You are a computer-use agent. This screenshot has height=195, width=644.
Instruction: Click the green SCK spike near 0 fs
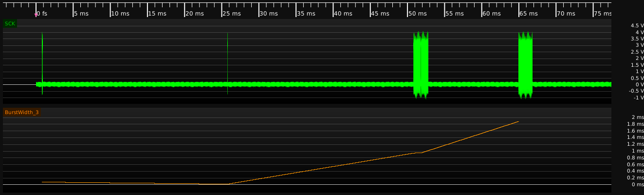42,63
